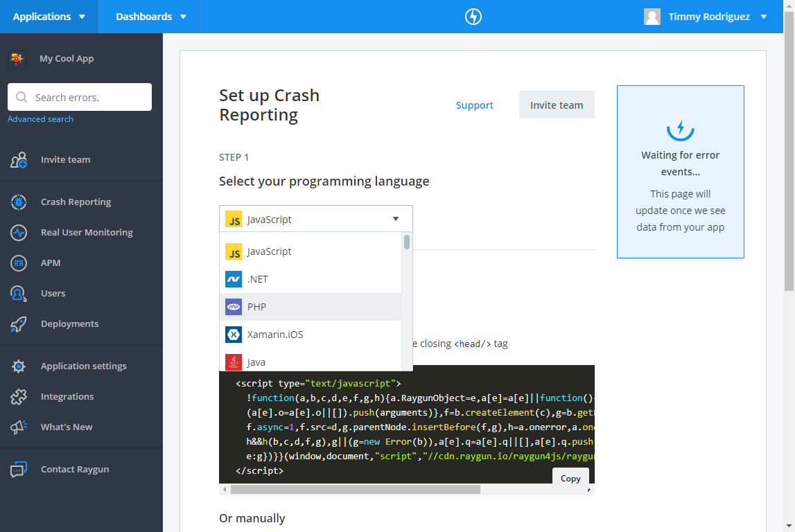795x532 pixels.
Task: Click the My Cool App icon
Action: 17,59
